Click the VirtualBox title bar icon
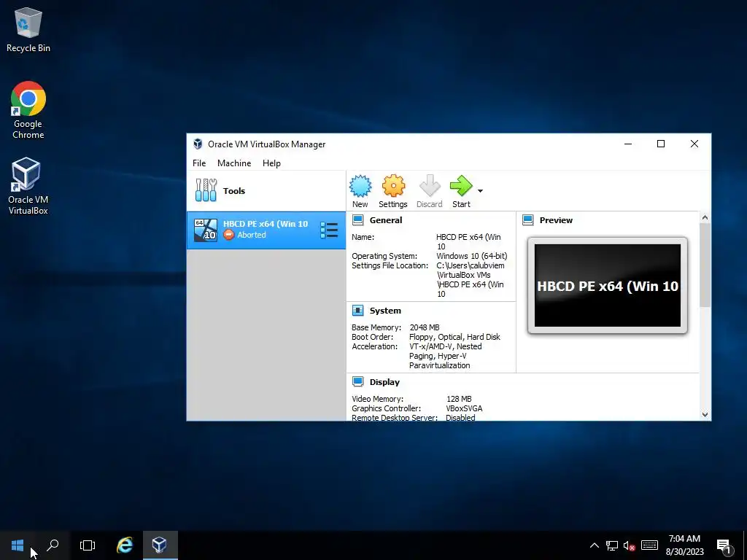The width and height of the screenshot is (747, 560). click(198, 144)
